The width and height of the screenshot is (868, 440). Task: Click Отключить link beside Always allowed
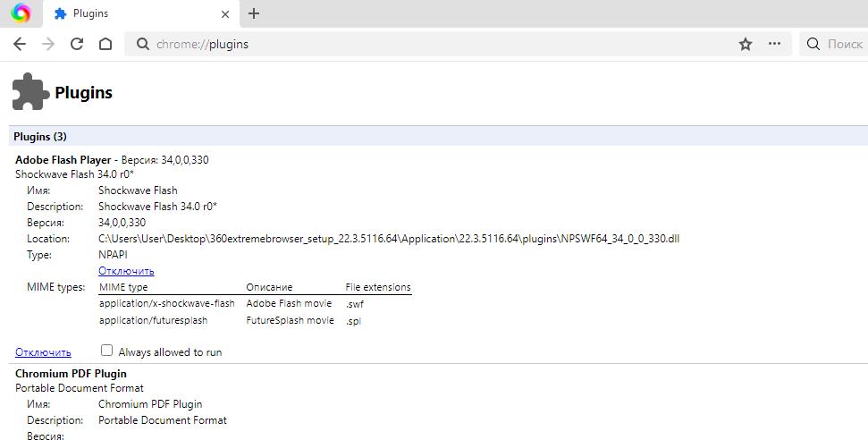point(43,351)
